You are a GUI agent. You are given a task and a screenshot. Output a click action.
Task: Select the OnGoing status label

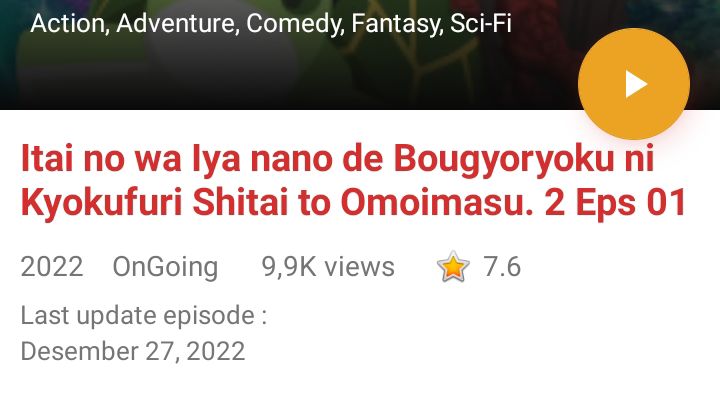[165, 267]
